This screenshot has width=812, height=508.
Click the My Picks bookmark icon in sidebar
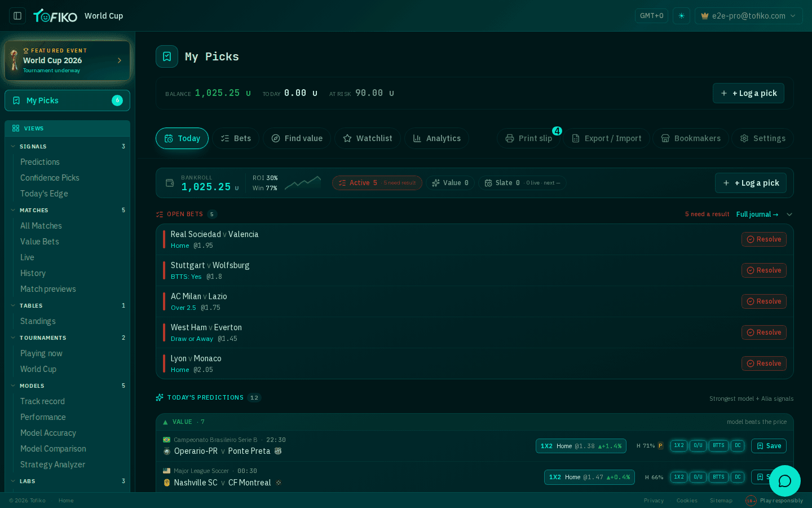click(16, 100)
